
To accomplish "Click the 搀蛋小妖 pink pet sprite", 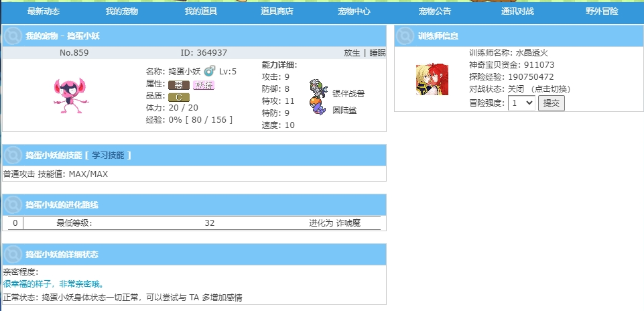I will click(x=68, y=94).
